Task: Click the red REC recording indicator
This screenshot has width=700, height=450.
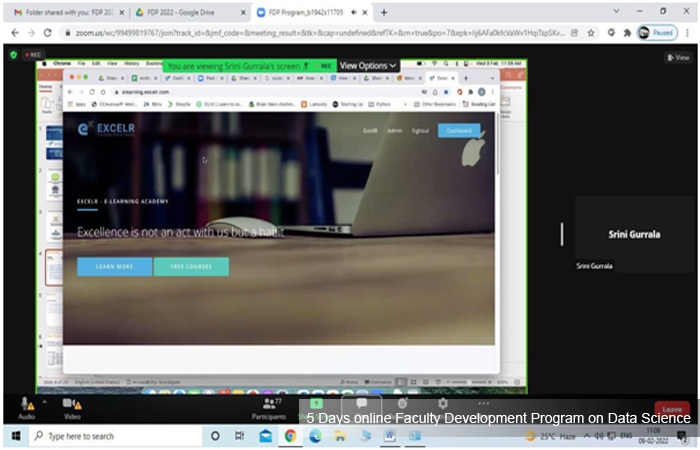Action: [33, 55]
